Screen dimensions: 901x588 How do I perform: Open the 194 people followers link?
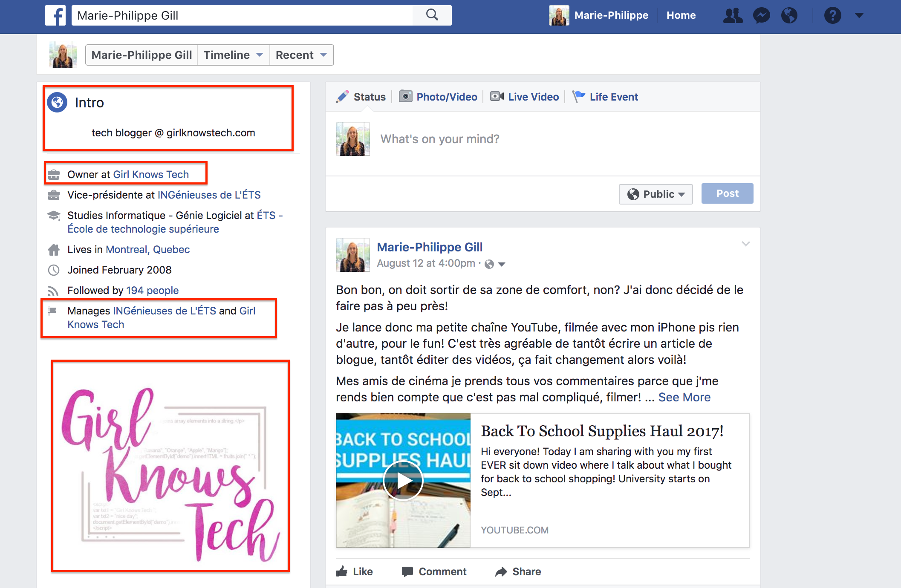(x=152, y=291)
